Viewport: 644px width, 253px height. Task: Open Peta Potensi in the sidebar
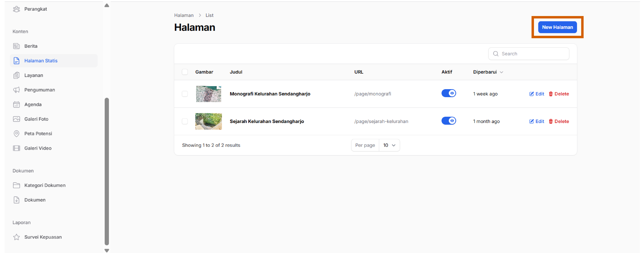tap(54, 134)
